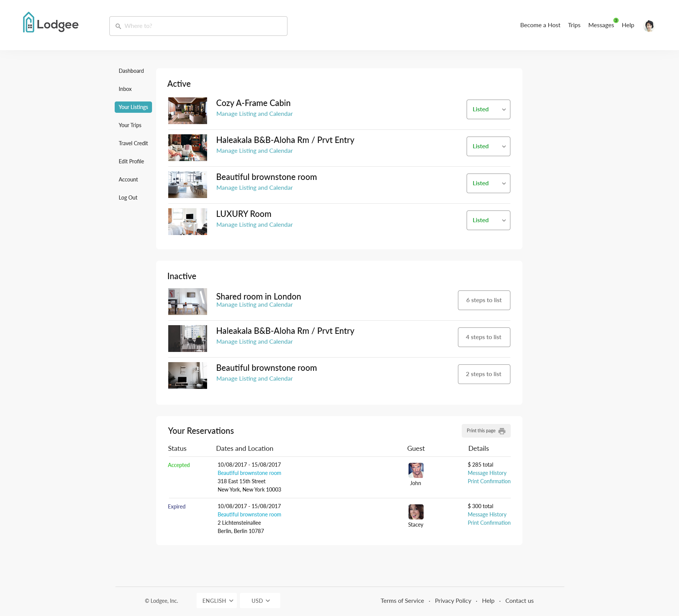Screen dimensions: 679x616
Task: Click '6 steps to list' button
Action: [x=484, y=300]
